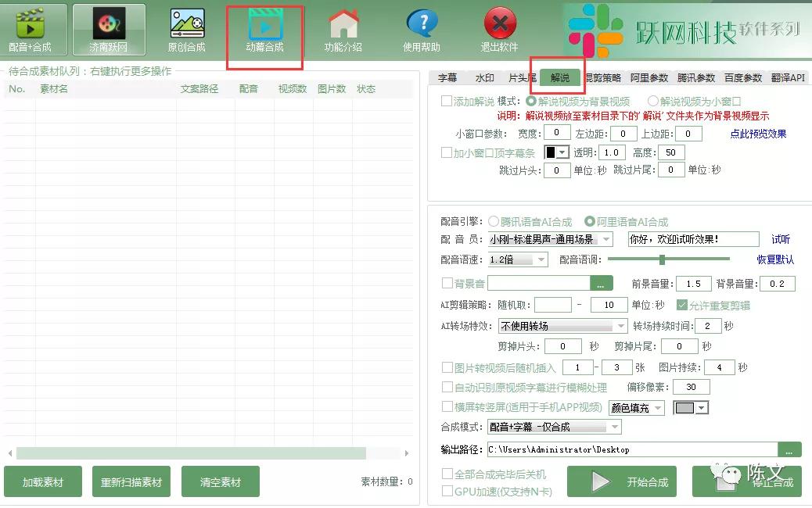812x508 pixels.
Task: Click the left arrow of the list scrollbar
Action: pyautogui.click(x=10, y=453)
